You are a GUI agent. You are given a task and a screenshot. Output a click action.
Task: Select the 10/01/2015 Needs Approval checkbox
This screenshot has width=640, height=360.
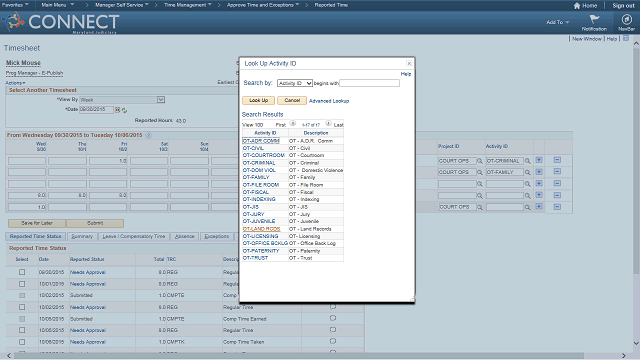click(22, 284)
